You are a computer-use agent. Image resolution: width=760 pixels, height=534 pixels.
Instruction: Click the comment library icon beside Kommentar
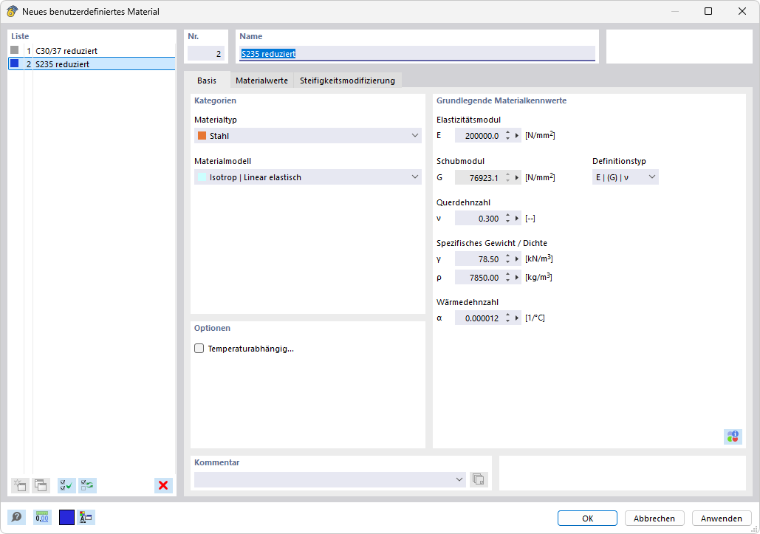pos(478,479)
